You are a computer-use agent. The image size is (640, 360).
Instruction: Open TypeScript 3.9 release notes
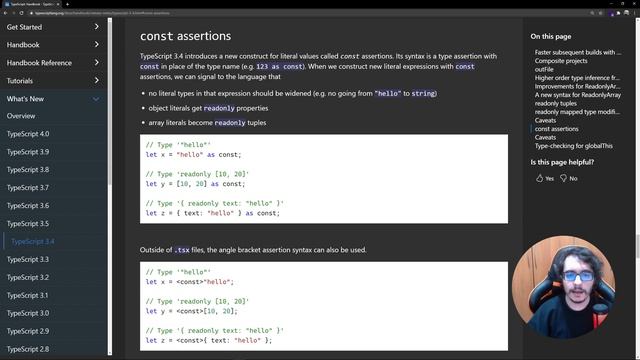point(28,152)
